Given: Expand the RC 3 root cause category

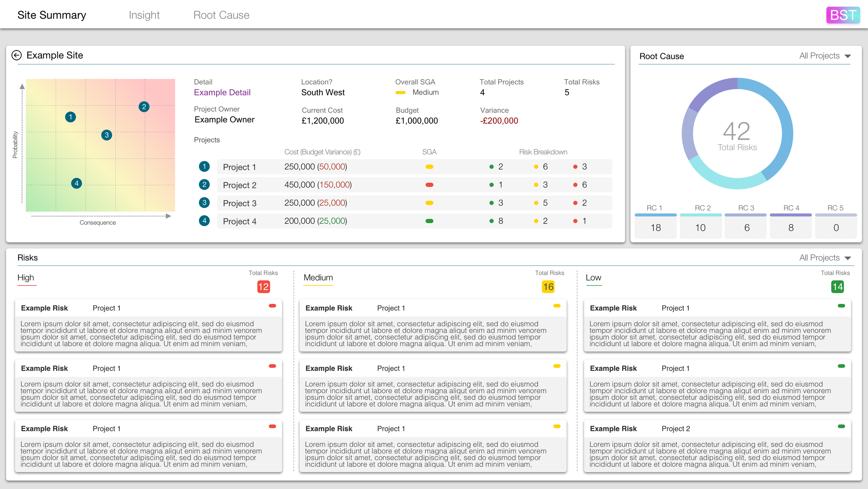Looking at the screenshot, I should click(745, 226).
